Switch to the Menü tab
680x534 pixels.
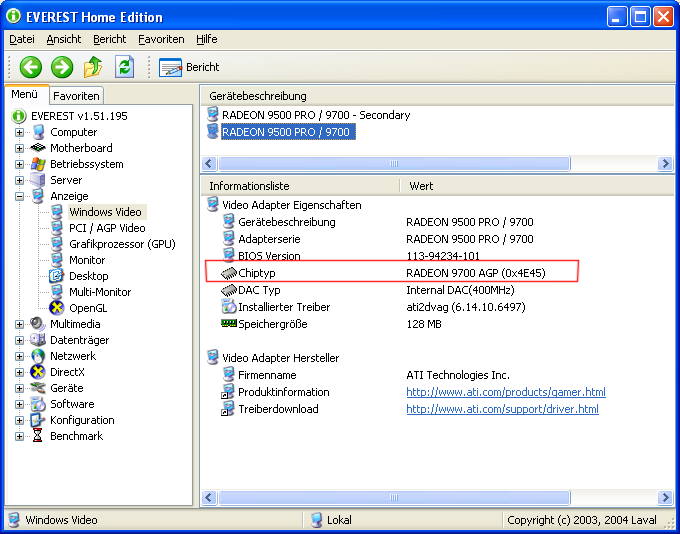(x=25, y=94)
